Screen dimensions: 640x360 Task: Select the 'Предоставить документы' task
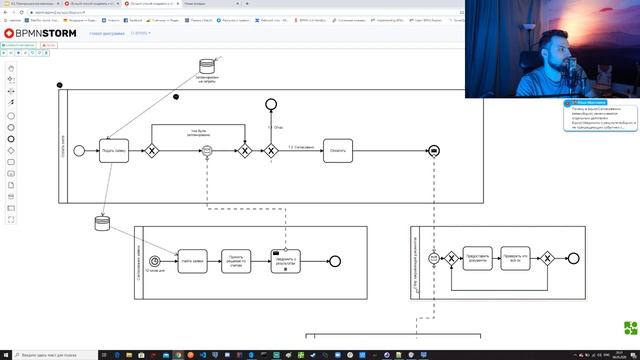click(478, 258)
